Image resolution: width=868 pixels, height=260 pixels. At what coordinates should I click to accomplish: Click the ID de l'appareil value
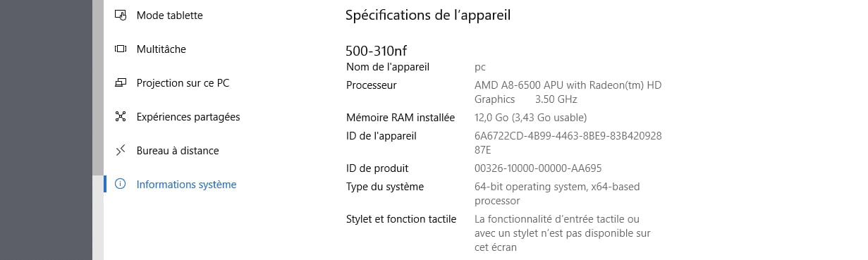click(568, 142)
